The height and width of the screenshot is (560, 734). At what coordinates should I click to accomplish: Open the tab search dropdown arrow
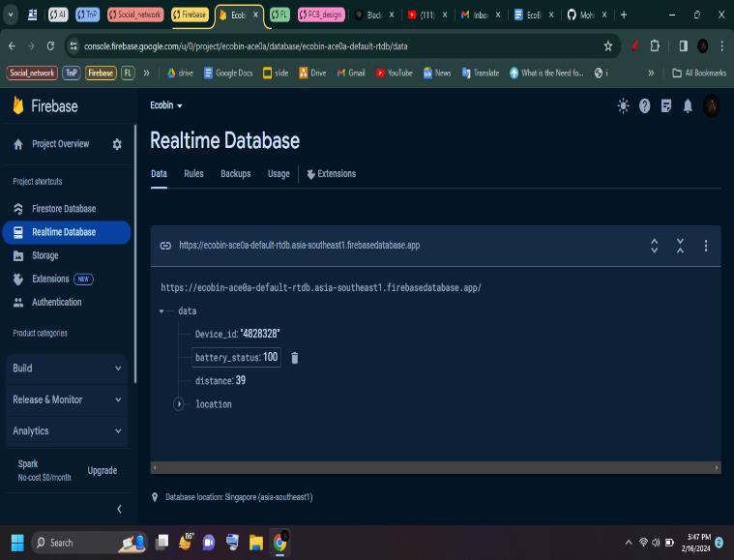[11, 15]
